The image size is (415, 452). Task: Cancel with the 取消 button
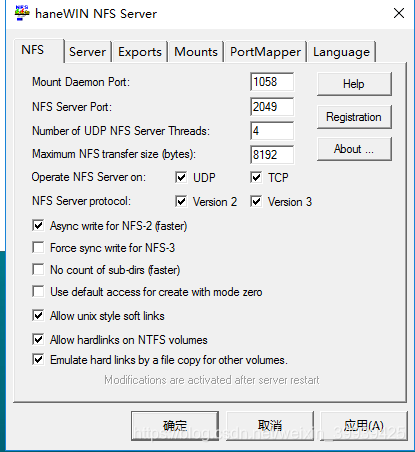click(270, 426)
